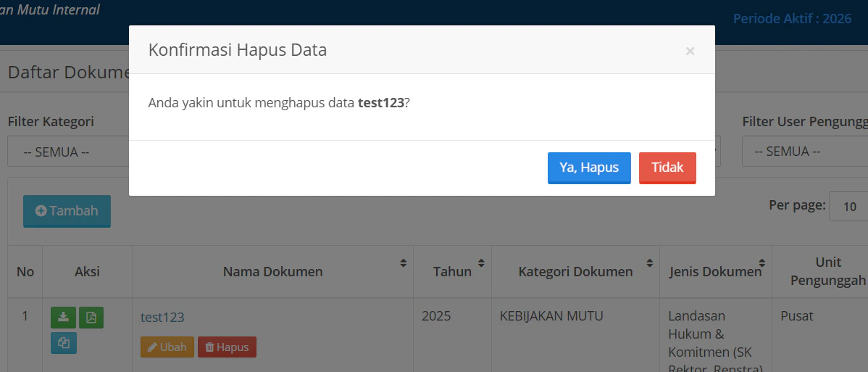Click the Tambah button
Image resolution: width=868 pixels, height=372 pixels.
click(67, 211)
